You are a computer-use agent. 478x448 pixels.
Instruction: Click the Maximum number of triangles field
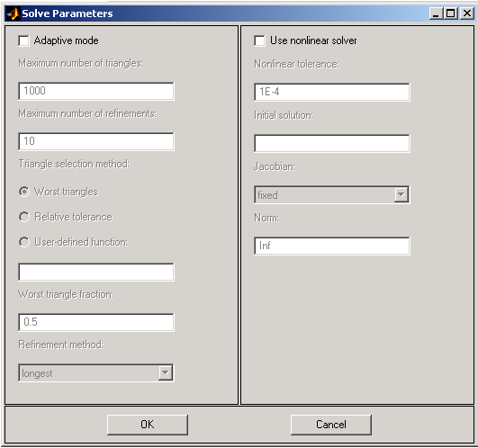click(96, 91)
